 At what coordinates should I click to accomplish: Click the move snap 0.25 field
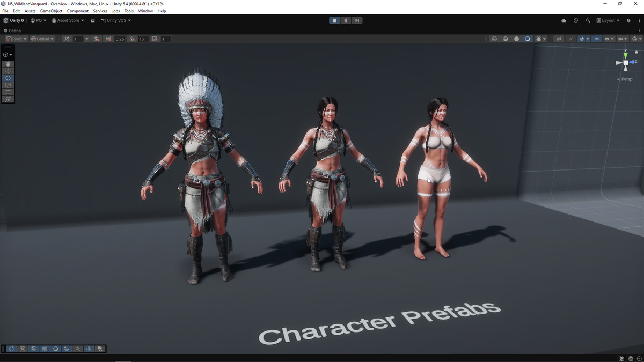119,39
